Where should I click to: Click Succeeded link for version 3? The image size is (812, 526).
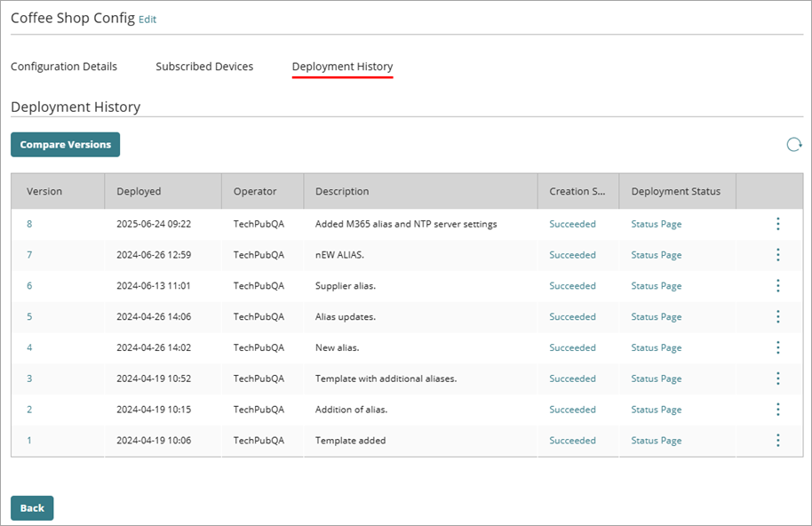572,379
